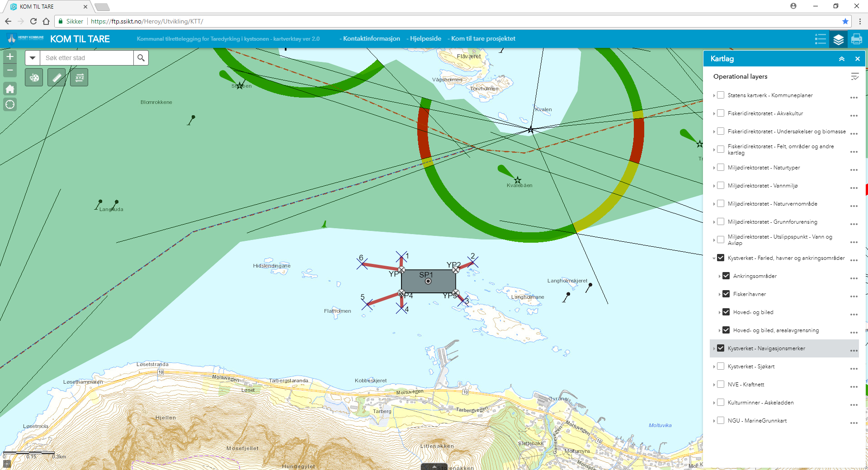Open the legend panel icon
Image resolution: width=868 pixels, height=470 pixels.
[x=820, y=39]
